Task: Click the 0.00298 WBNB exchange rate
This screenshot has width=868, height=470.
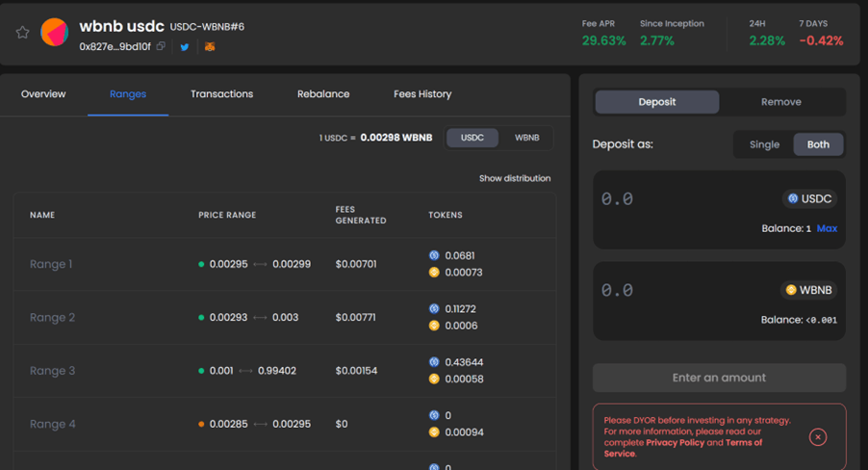Action: click(396, 138)
